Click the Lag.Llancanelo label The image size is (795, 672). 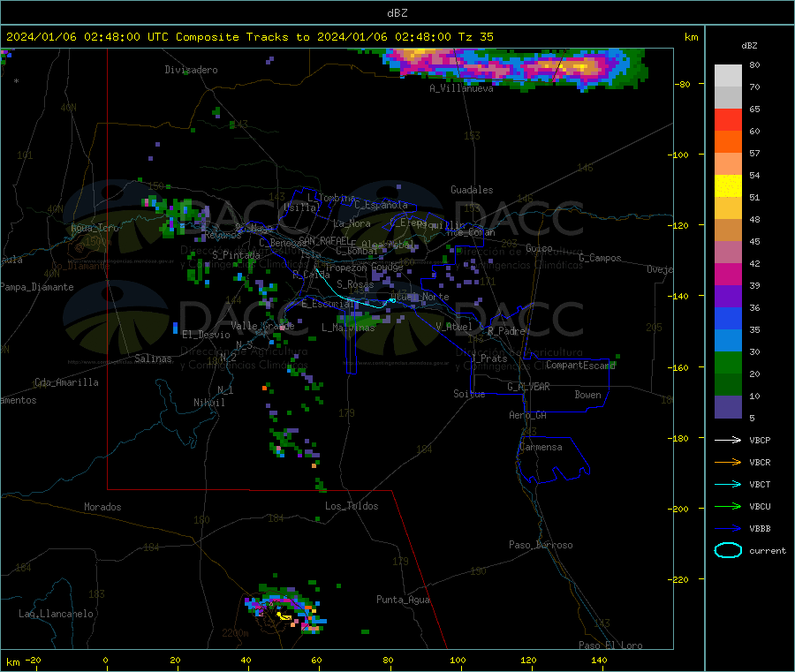[56, 615]
